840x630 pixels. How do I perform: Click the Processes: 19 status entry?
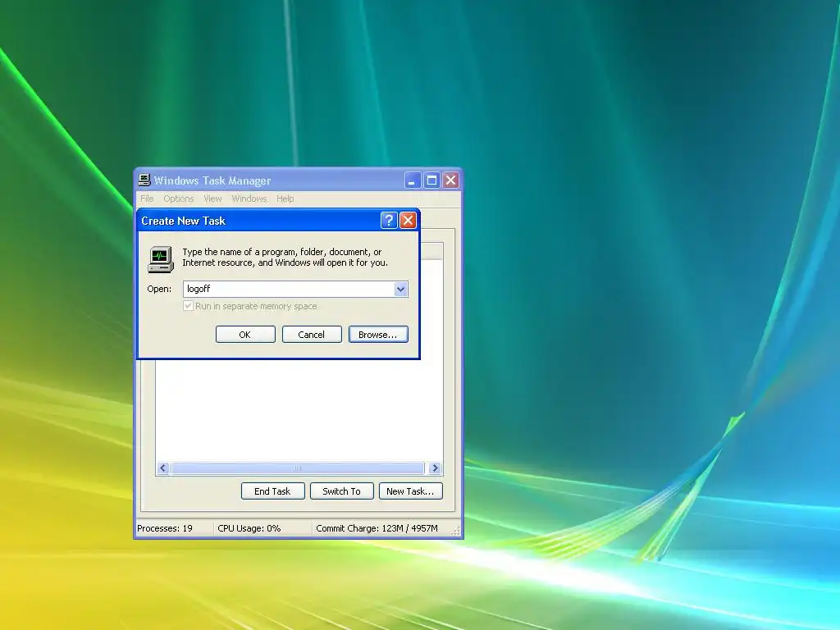pyautogui.click(x=165, y=528)
